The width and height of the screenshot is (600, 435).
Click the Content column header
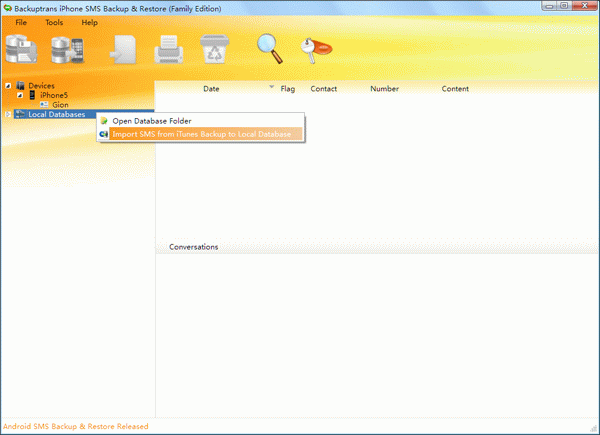coord(455,89)
